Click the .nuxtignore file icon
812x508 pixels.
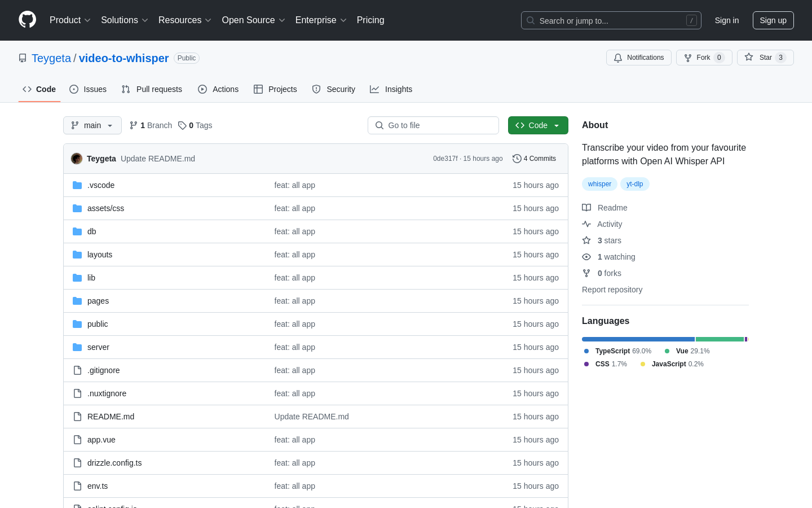[x=77, y=393]
